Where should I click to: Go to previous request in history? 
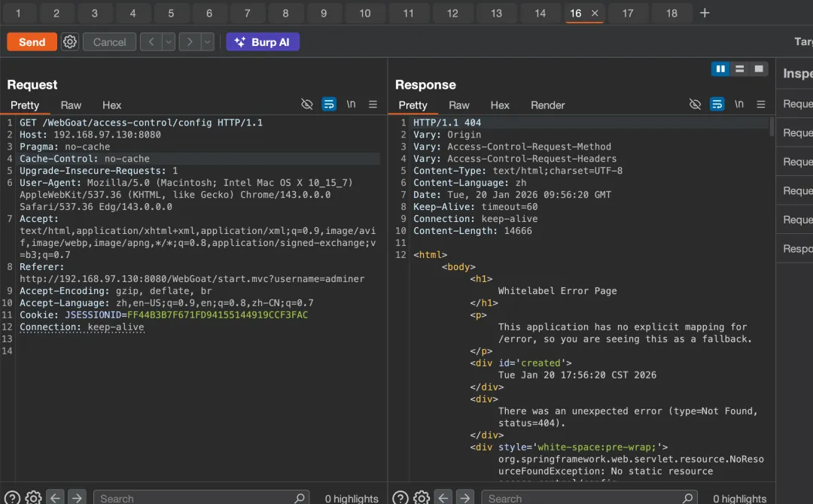tap(151, 42)
